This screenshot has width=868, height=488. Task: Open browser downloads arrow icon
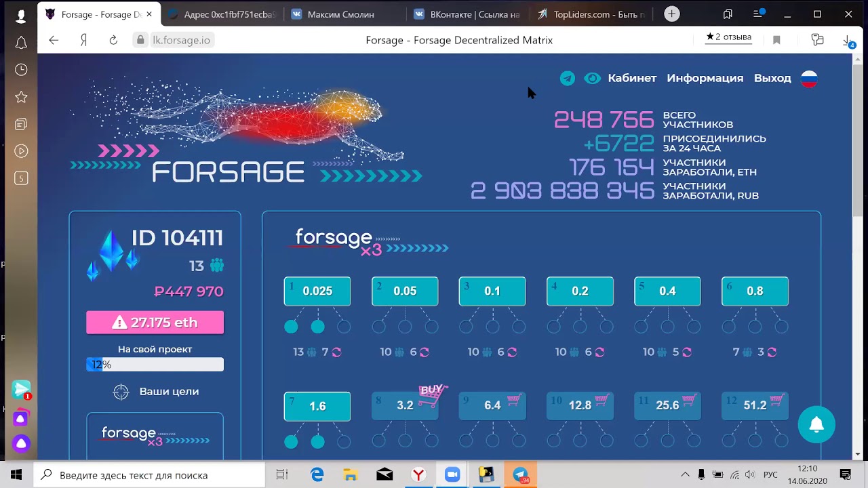click(848, 41)
